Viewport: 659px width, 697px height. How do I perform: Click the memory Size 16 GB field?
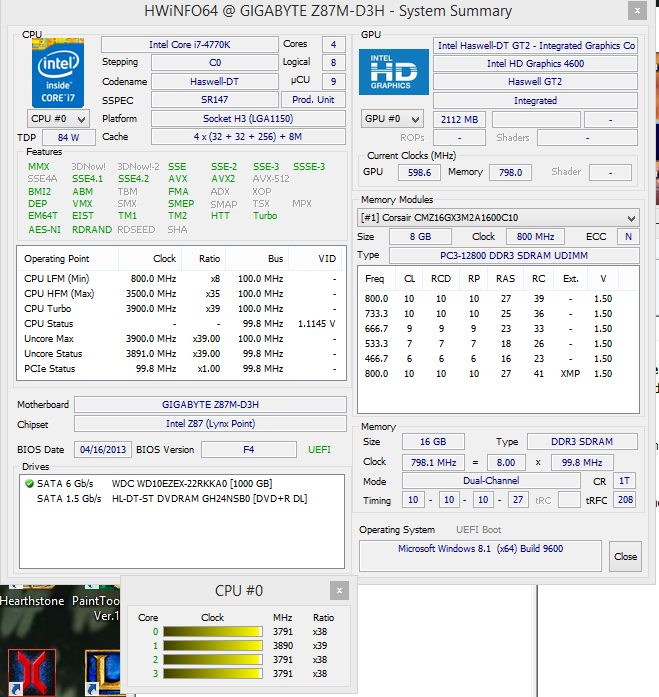(433, 442)
